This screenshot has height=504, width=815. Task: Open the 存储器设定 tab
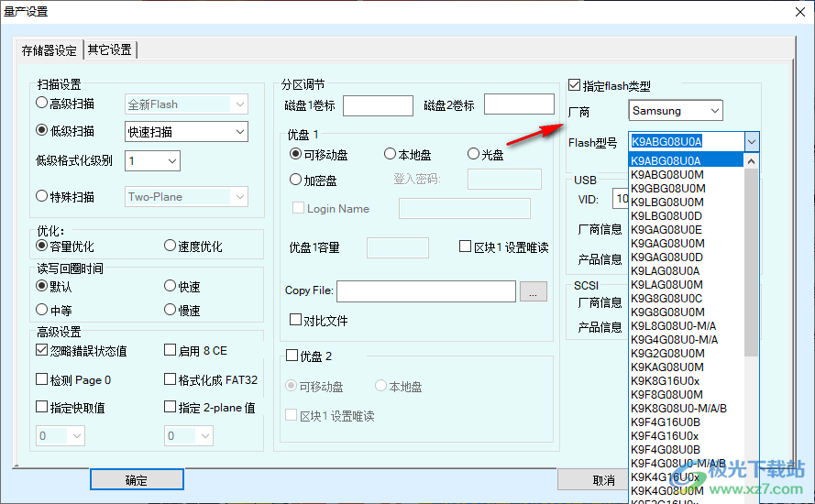coord(49,50)
